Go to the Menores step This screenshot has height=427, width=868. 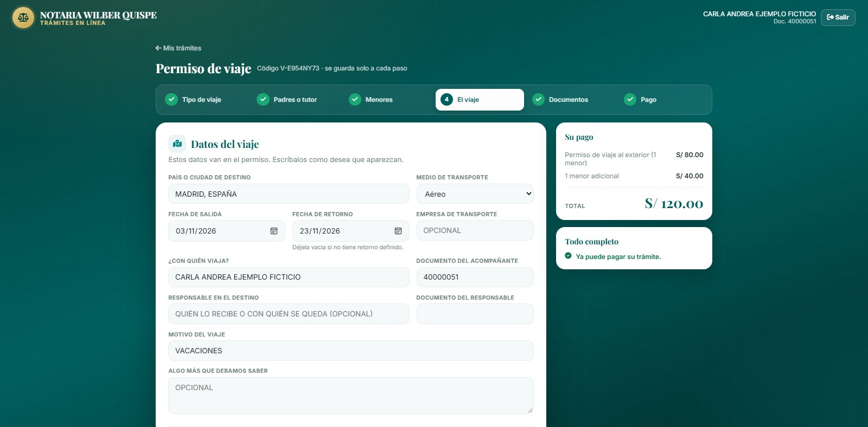pyautogui.click(x=388, y=100)
